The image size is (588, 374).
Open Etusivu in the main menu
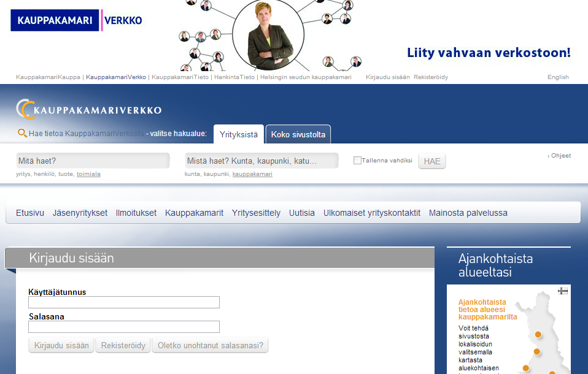pos(30,213)
